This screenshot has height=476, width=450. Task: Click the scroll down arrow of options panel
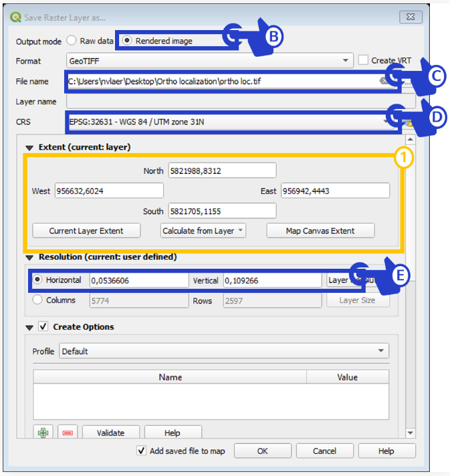tap(410, 433)
